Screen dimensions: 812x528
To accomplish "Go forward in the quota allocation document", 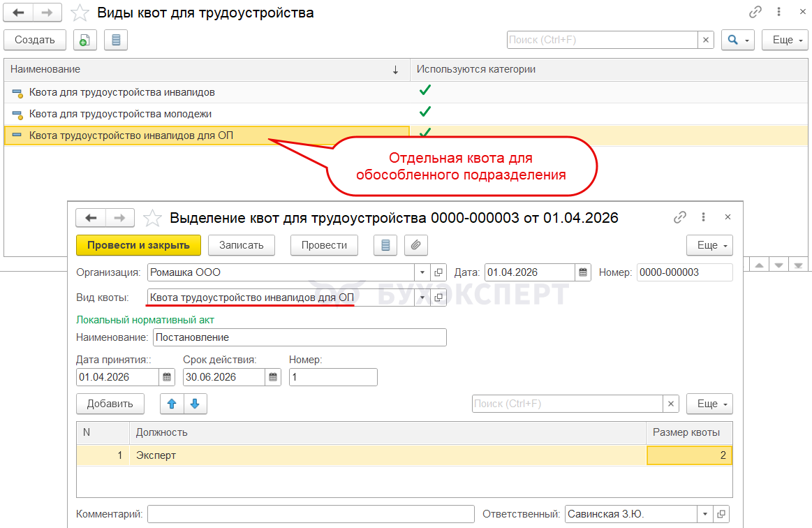I will [x=119, y=218].
